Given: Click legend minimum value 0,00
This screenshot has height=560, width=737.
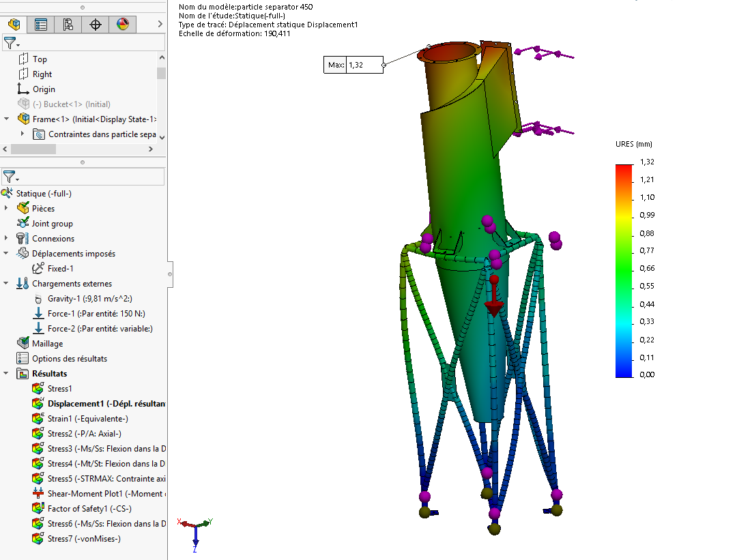Looking at the screenshot, I should [647, 374].
